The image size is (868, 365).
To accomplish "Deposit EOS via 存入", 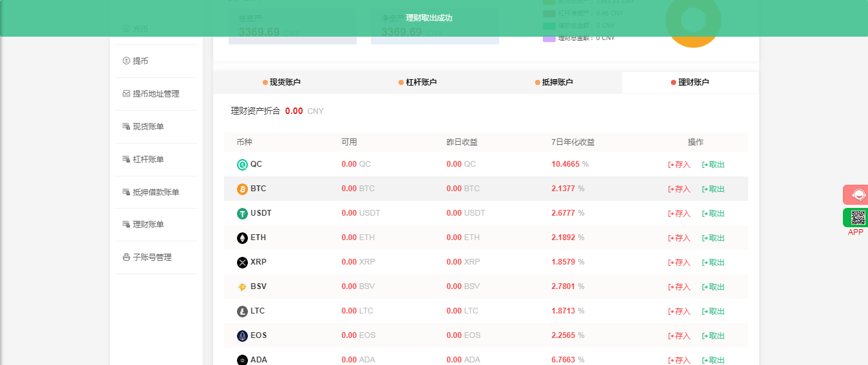I will point(679,336).
